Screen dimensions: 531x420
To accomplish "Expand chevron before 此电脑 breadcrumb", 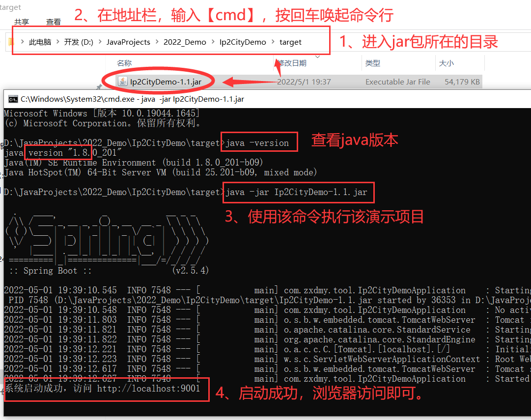I will 23,42.
